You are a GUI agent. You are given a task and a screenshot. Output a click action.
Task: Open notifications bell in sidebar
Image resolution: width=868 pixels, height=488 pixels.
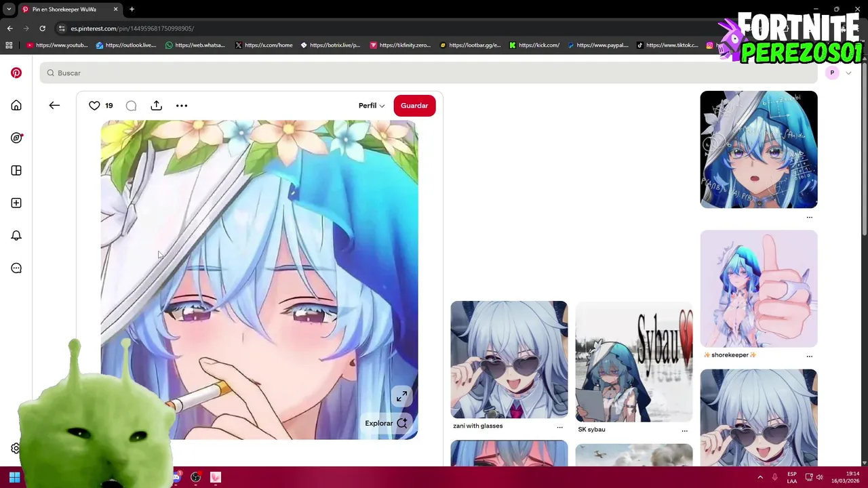click(16, 235)
